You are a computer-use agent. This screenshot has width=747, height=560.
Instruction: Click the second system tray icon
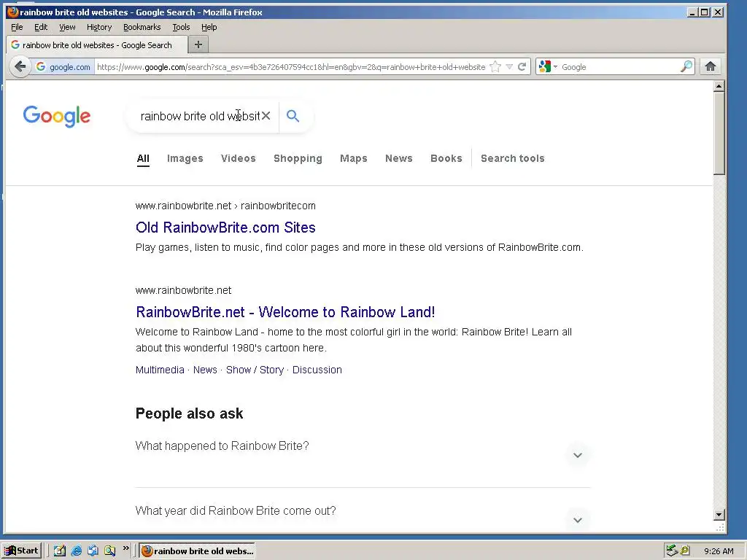(x=685, y=551)
